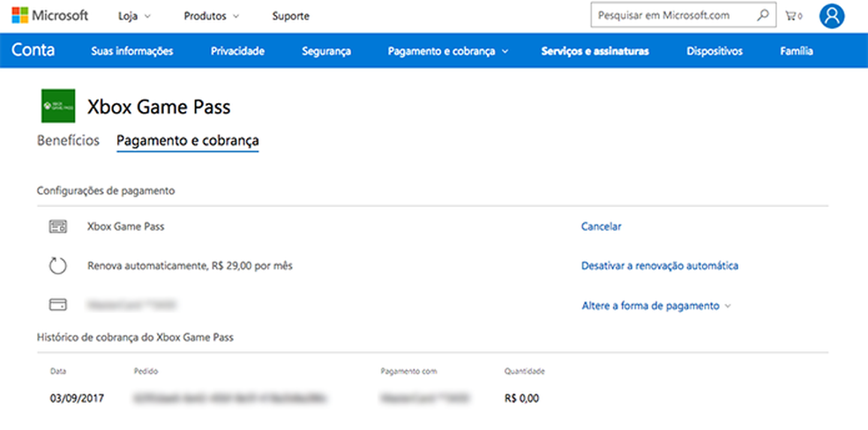Click the Pedido column header
Image resolution: width=868 pixels, height=430 pixels.
(146, 372)
